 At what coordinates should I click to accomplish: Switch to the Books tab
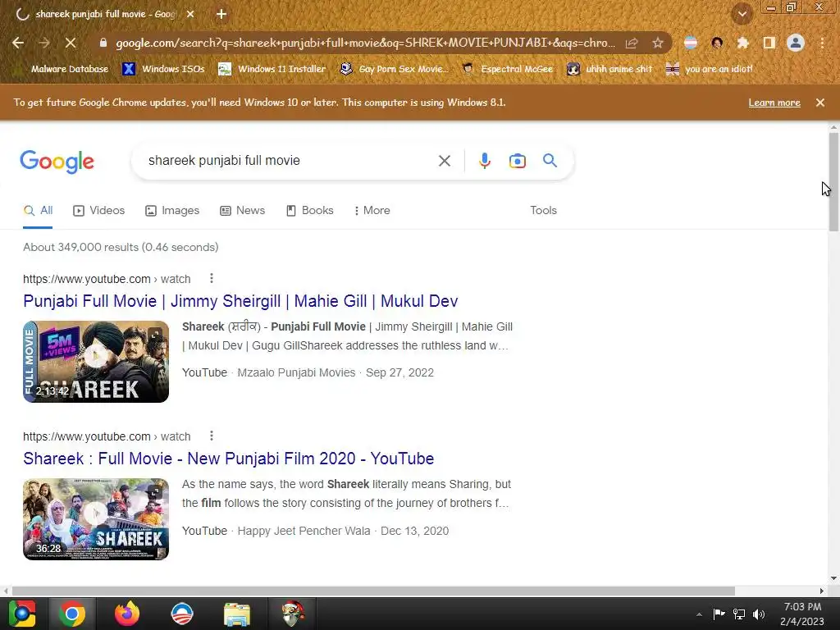(309, 211)
